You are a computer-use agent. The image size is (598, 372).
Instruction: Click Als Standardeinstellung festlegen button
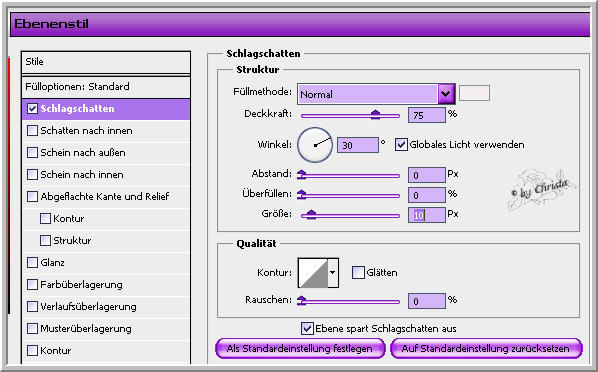tap(300, 348)
